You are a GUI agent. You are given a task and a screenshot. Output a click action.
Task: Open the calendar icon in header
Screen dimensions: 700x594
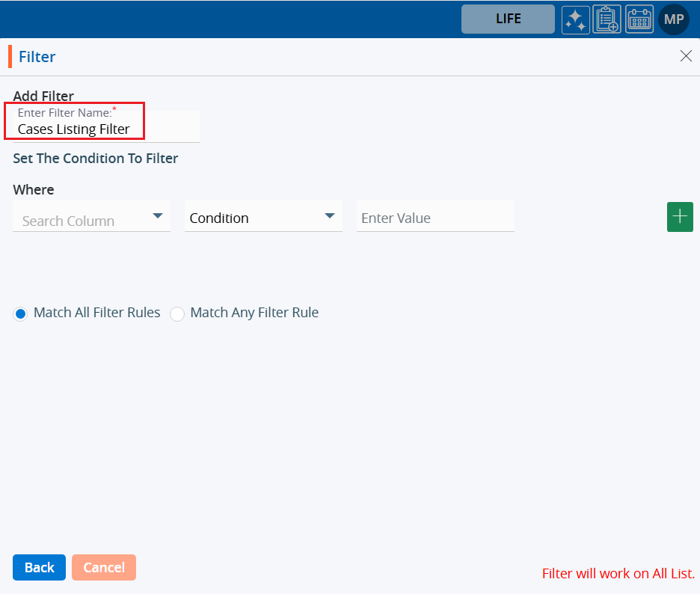pyautogui.click(x=639, y=19)
